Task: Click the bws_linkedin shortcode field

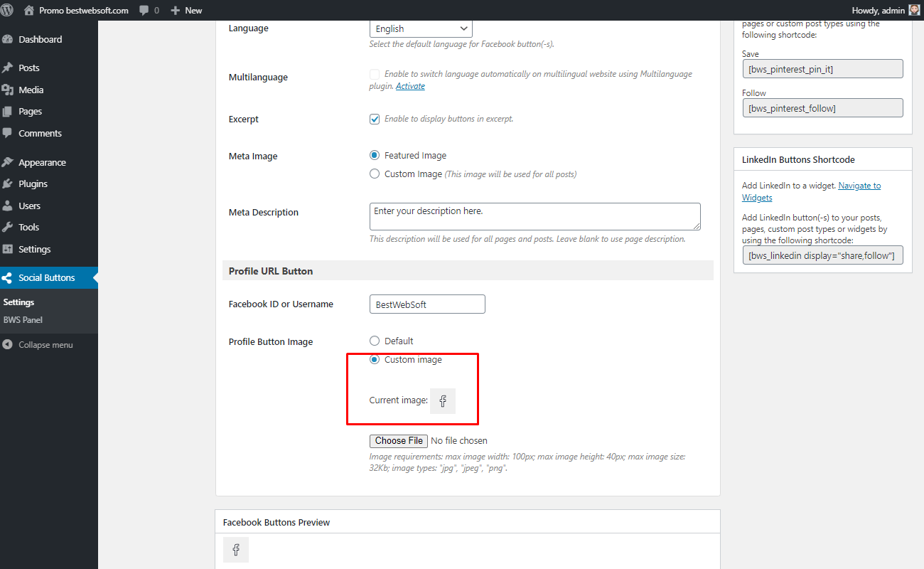Action: click(x=822, y=255)
